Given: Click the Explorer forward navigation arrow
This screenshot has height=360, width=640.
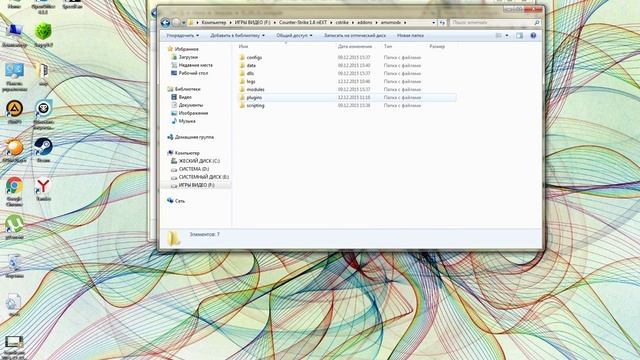Looking at the screenshot, I should [176, 23].
